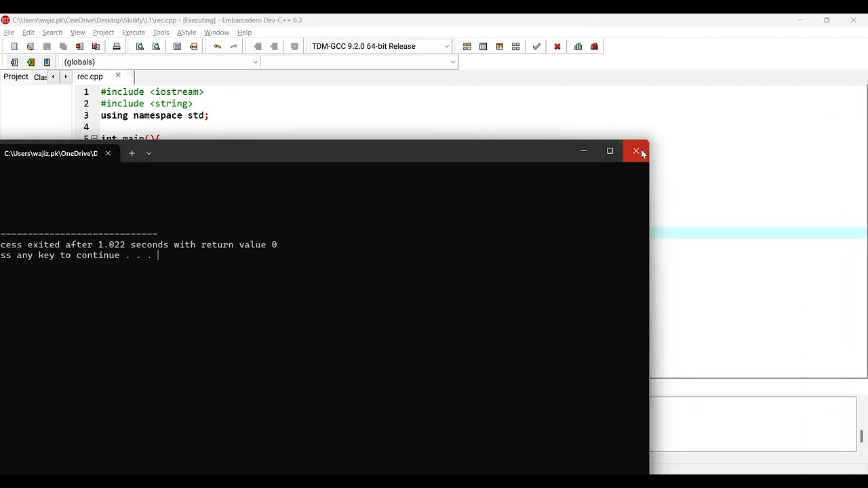
Task: Click the left sidebar tab arrow
Action: [53, 77]
